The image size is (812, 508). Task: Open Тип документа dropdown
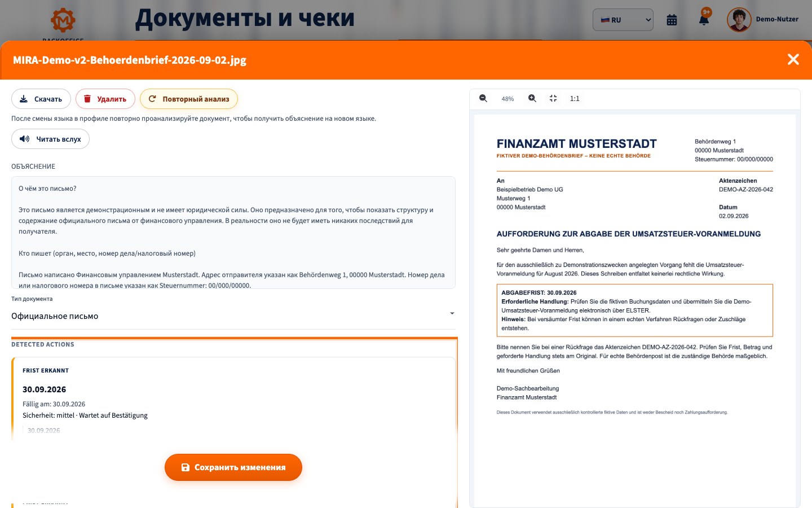[233, 316]
